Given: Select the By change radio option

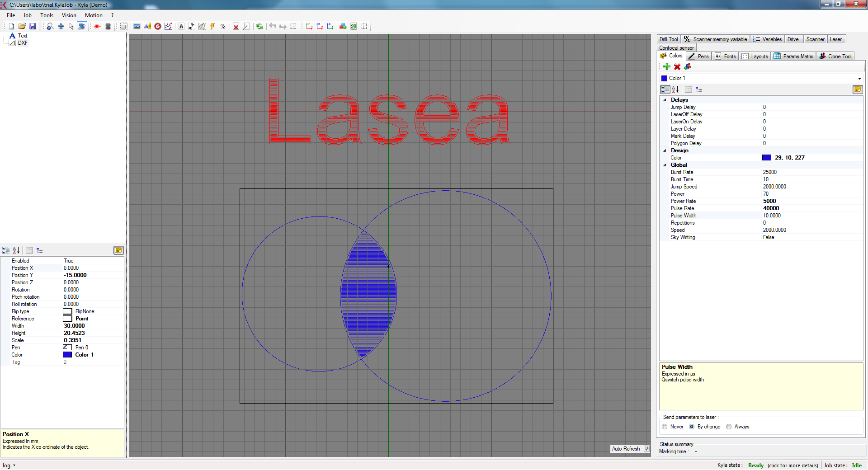Looking at the screenshot, I should click(692, 427).
